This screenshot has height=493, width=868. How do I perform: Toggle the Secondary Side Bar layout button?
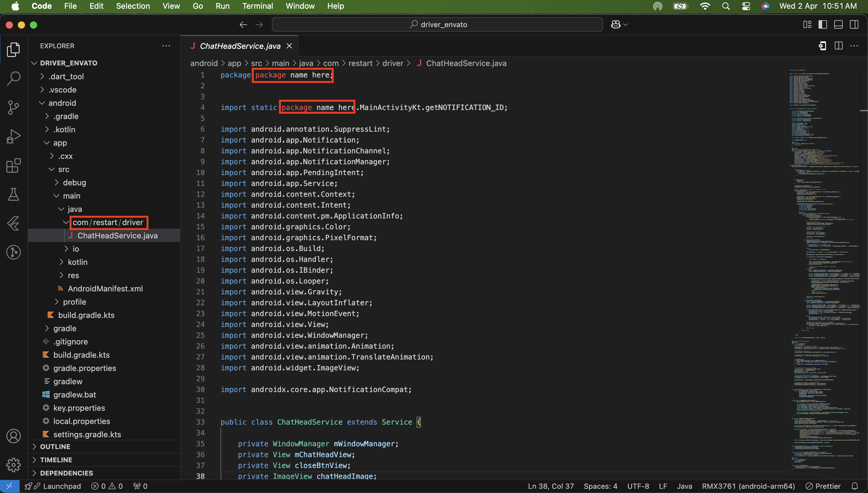[x=854, y=24]
